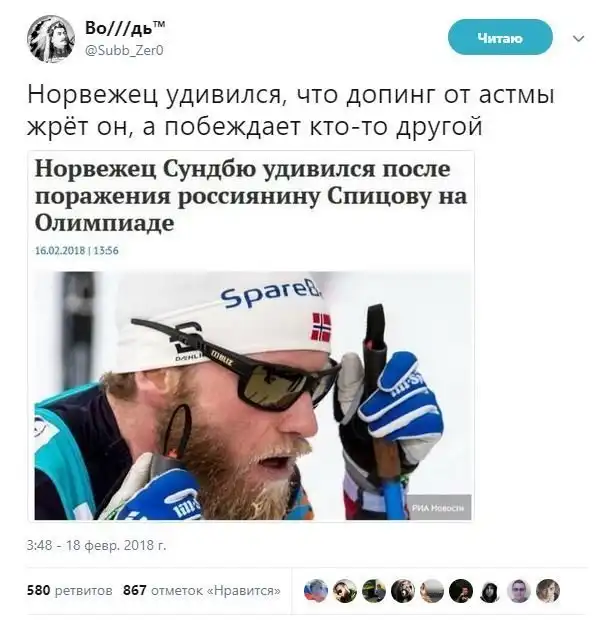Open first liker avatar with Russian flag
Screen dimensions: 616x621
pyautogui.click(x=315, y=591)
